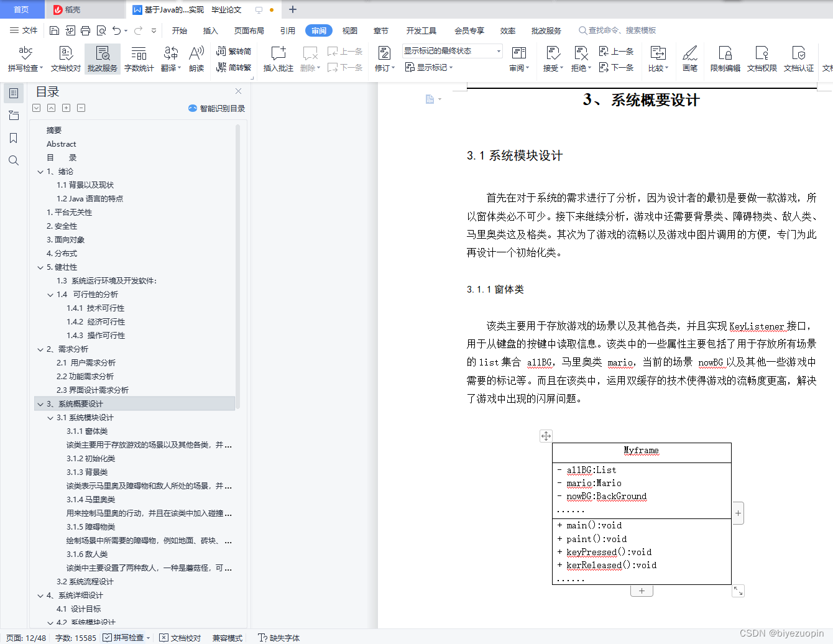Switch to the 开始 ribbon tab
Screen dimensions: 833x644
point(180,30)
